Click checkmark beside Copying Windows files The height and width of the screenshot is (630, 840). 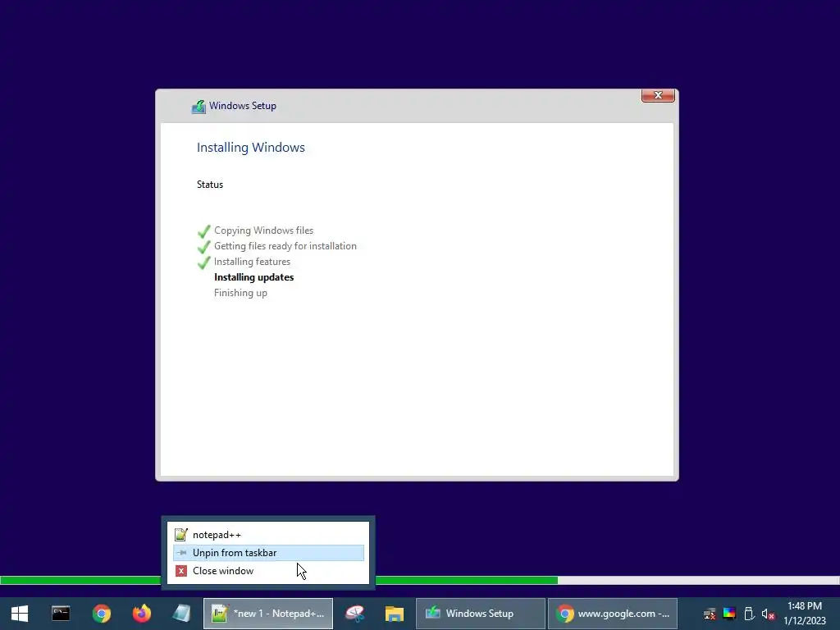tap(204, 231)
